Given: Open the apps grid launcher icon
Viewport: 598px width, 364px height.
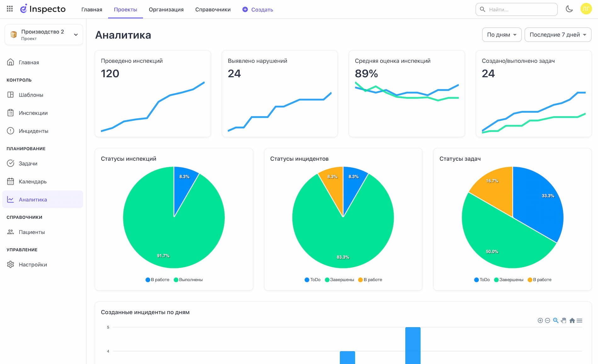Looking at the screenshot, I should (x=10, y=9).
